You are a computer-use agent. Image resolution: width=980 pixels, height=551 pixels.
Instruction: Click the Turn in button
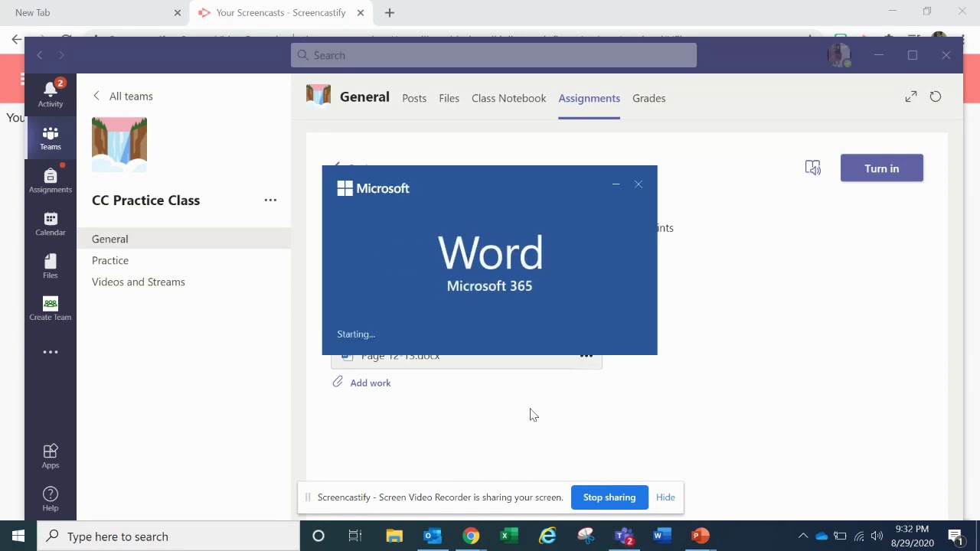click(x=882, y=168)
